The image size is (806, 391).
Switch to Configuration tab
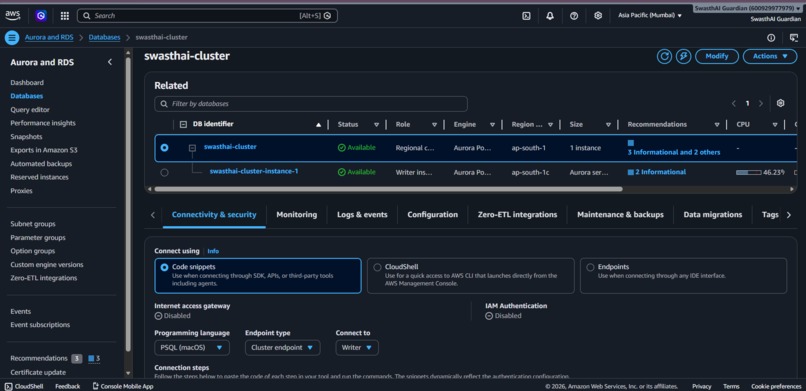(432, 215)
